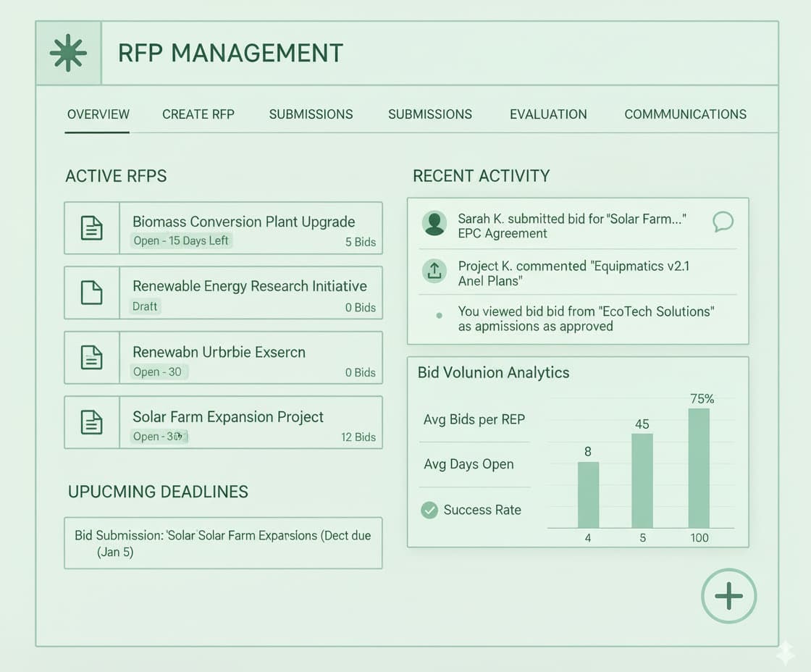Open the Create RFP section
The image size is (811, 672).
point(198,114)
